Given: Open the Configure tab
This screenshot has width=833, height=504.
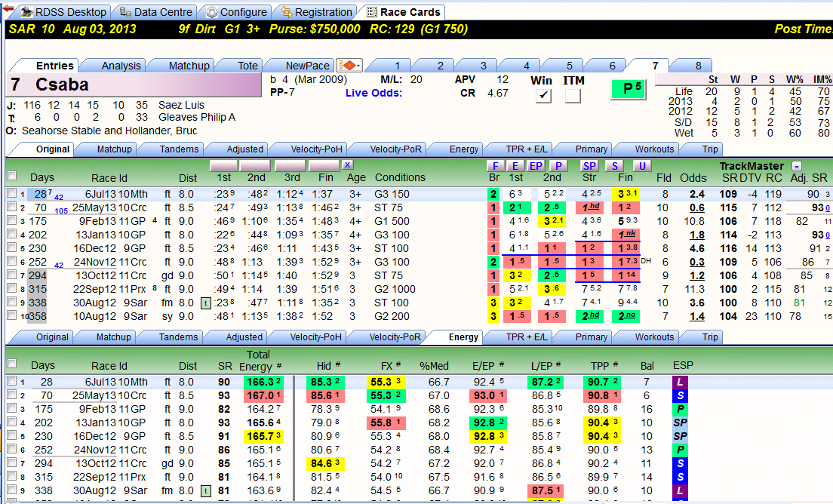Looking at the screenshot, I should point(236,12).
